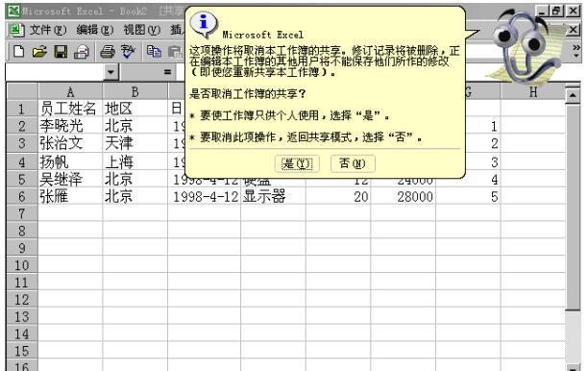Select cell containing 员工姓名
Viewport: 588px width, 371px height.
click(x=70, y=109)
